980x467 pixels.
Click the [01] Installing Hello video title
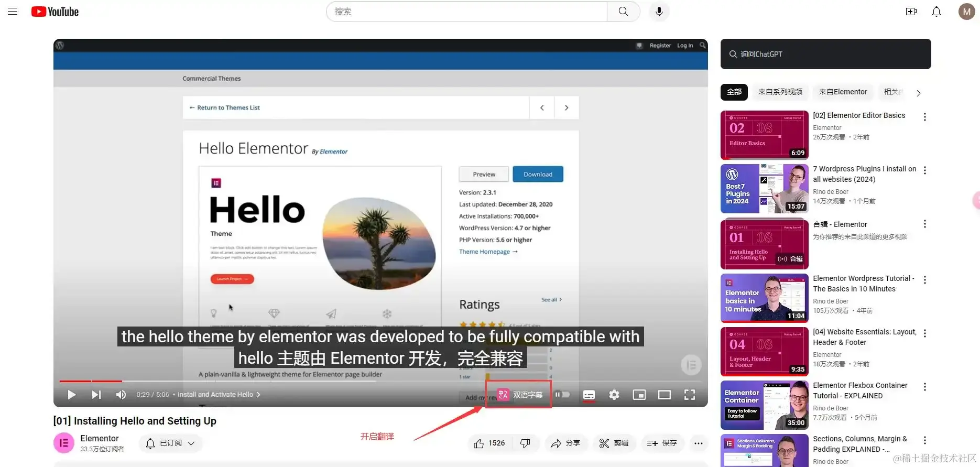tap(135, 421)
